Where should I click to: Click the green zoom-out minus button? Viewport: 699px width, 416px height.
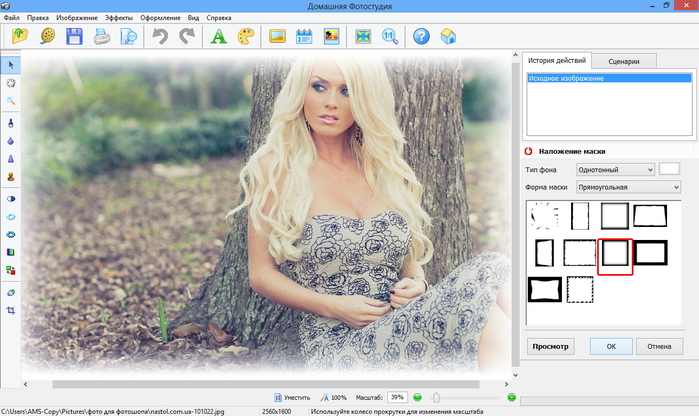pyautogui.click(x=418, y=397)
